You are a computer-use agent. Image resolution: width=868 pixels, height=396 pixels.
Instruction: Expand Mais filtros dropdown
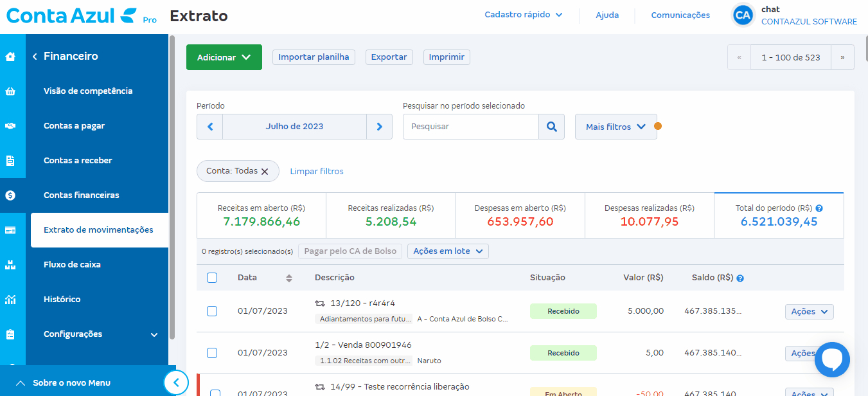click(x=616, y=127)
